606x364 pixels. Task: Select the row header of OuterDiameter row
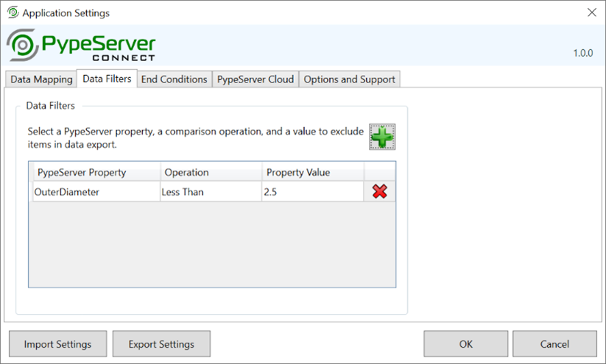pos(30,192)
